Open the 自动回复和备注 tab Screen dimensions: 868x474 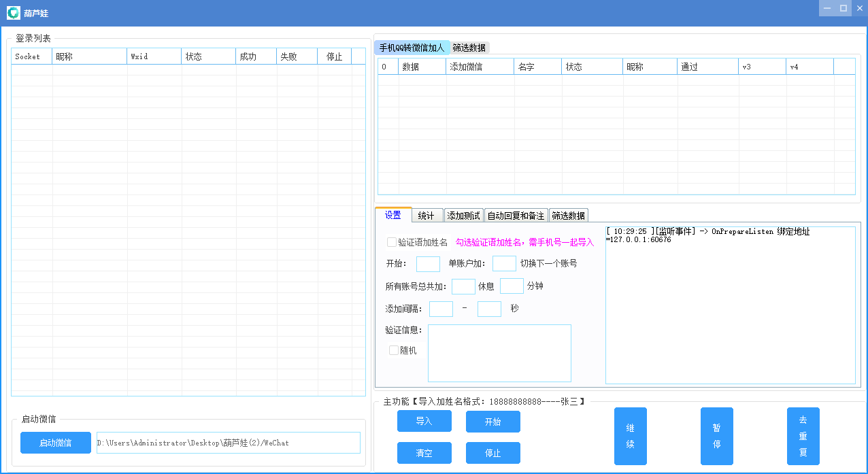point(516,216)
